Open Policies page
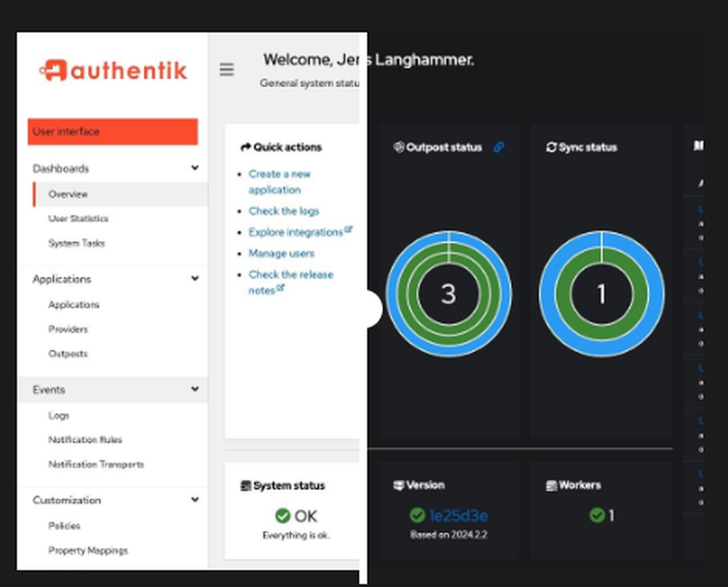 [x=65, y=526]
